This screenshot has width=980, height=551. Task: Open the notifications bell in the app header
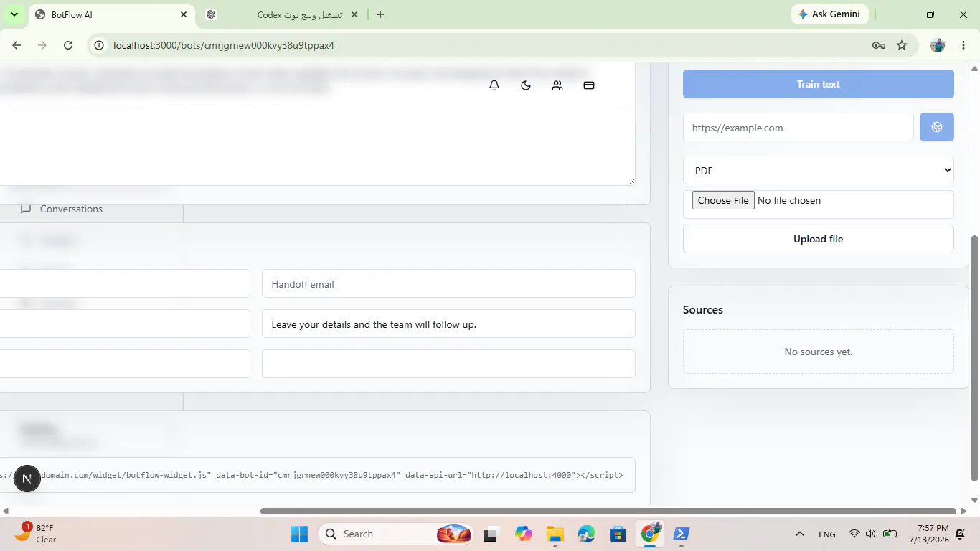(x=494, y=85)
